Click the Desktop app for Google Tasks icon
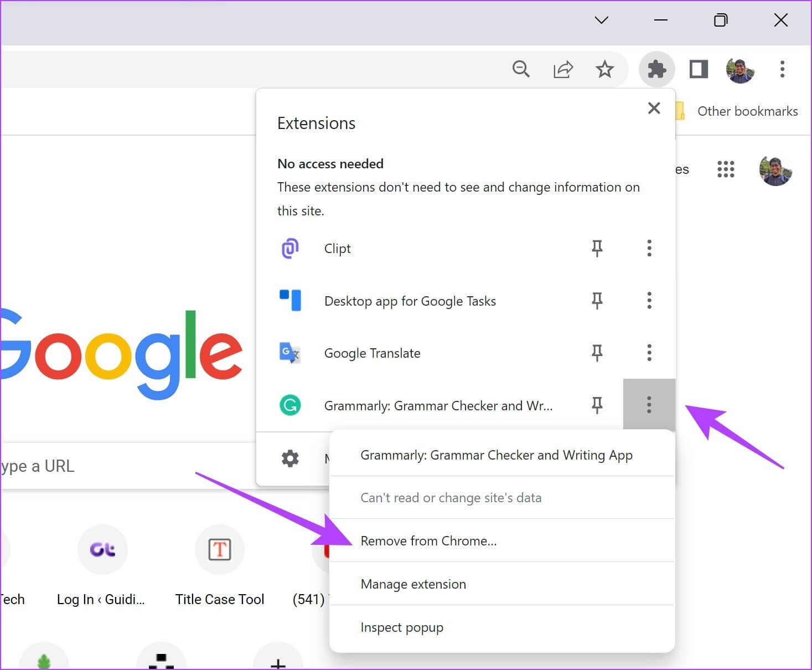Viewport: 812px width, 670px height. point(290,301)
